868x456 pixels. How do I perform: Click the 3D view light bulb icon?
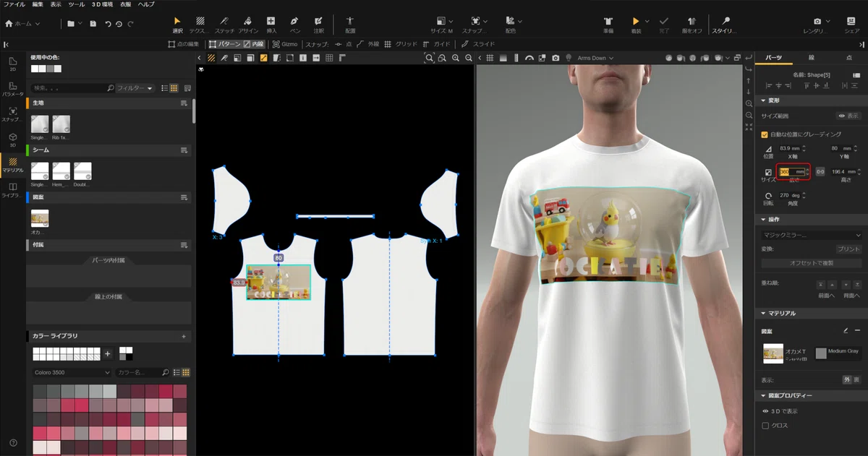tap(569, 58)
